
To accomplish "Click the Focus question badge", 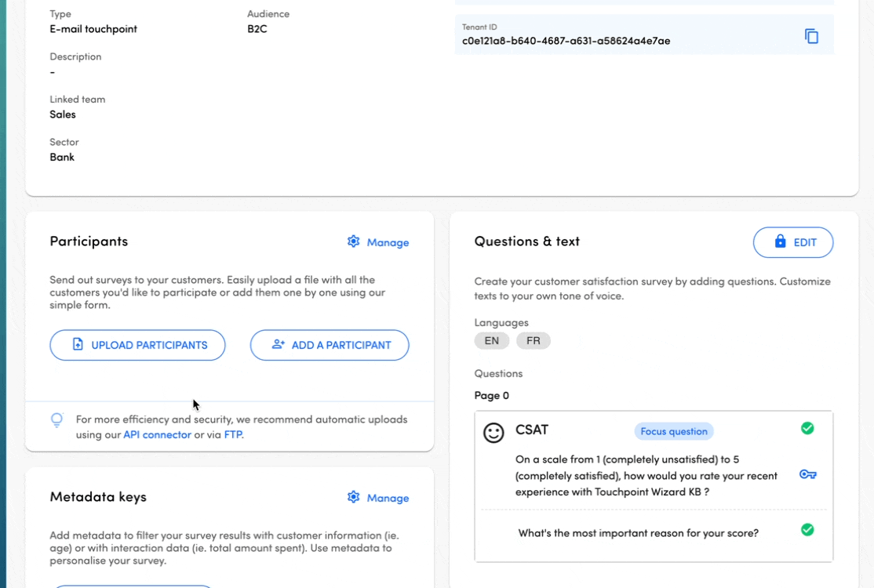I will (674, 431).
